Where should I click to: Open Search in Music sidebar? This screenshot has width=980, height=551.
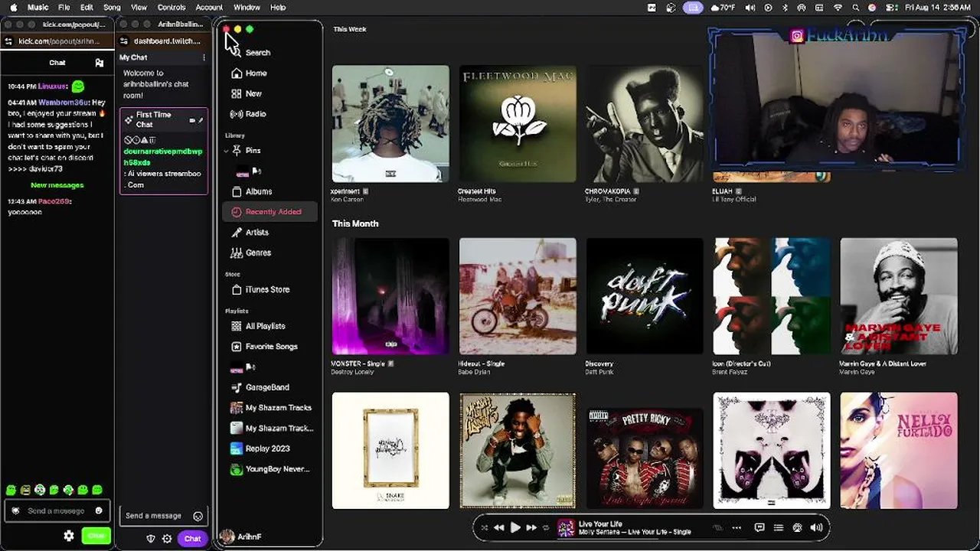click(x=270, y=53)
